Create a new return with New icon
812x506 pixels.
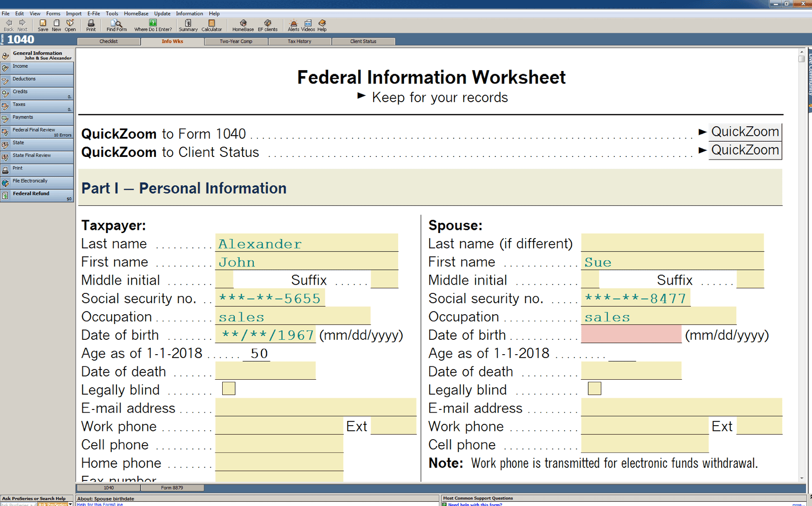(x=56, y=25)
